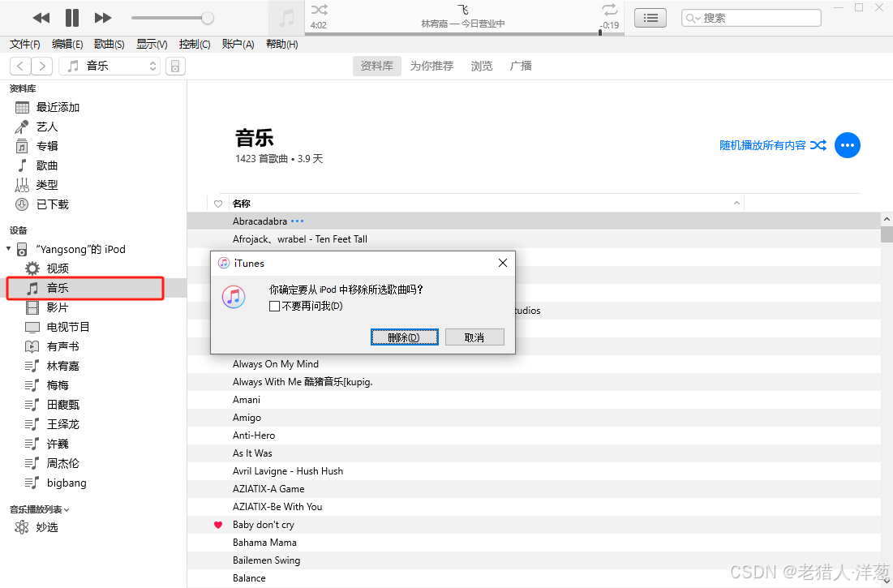The width and height of the screenshot is (893, 588).
Task: Click the rewind previous track button
Action: point(41,18)
